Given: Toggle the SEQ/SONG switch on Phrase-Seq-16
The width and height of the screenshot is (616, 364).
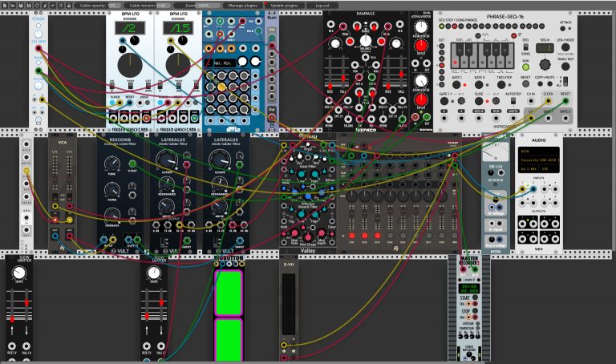Looking at the screenshot, I should (525, 47).
